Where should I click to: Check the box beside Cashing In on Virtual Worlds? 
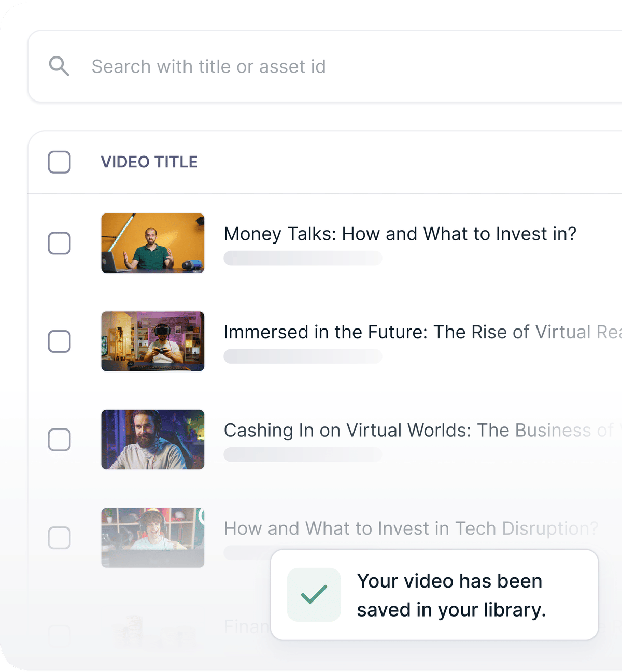pos(59,439)
